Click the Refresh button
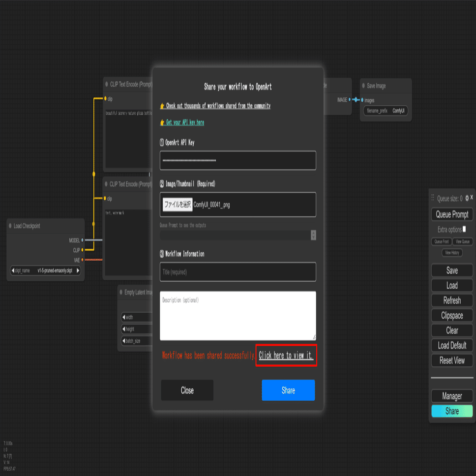The height and width of the screenshot is (476, 476). (x=452, y=300)
